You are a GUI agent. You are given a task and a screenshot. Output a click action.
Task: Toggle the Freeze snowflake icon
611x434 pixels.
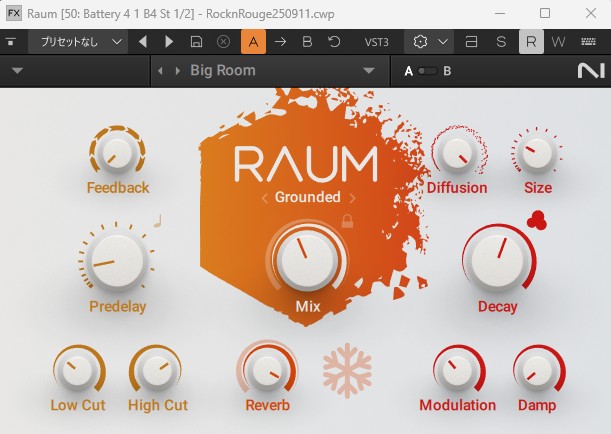(x=347, y=371)
